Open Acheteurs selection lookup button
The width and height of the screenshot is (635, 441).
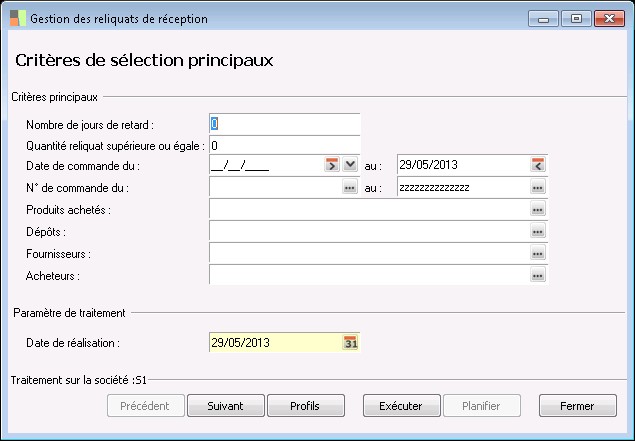tap(537, 275)
